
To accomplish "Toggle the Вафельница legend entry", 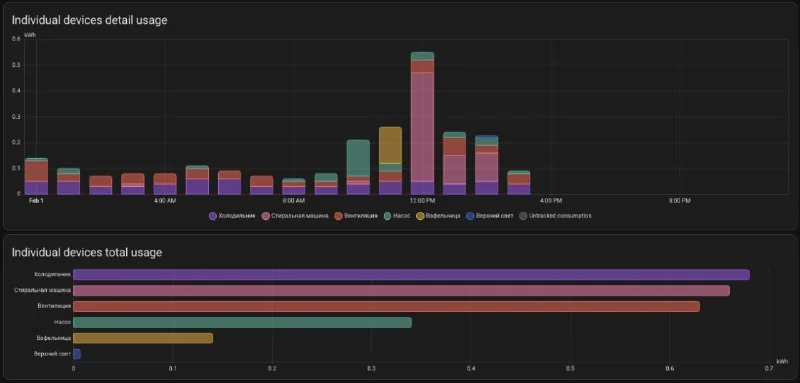I will [439, 216].
